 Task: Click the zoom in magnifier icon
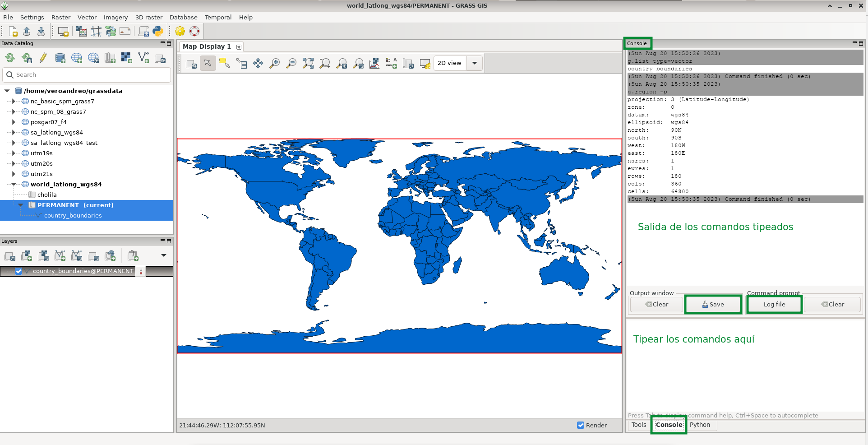point(274,63)
